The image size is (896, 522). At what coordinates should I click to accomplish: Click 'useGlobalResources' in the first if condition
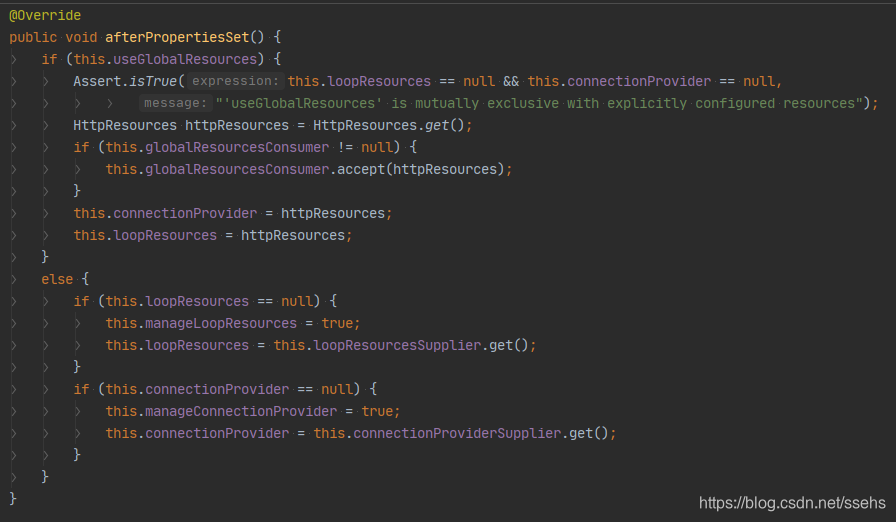click(185, 59)
